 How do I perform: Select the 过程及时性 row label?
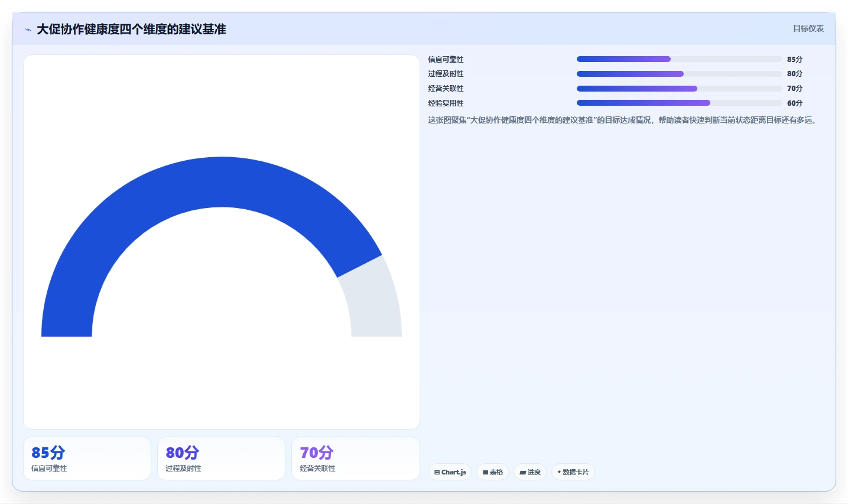[446, 74]
